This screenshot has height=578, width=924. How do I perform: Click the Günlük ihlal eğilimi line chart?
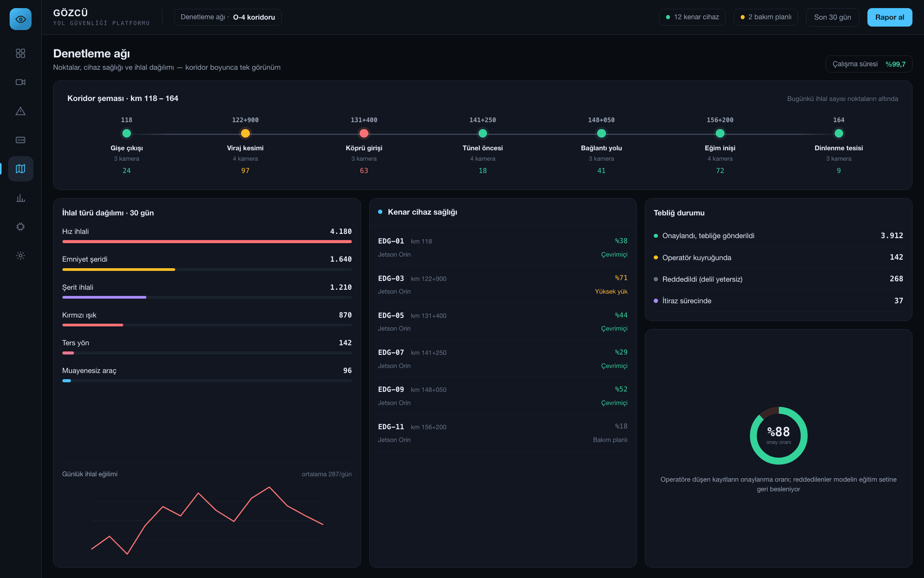click(207, 520)
